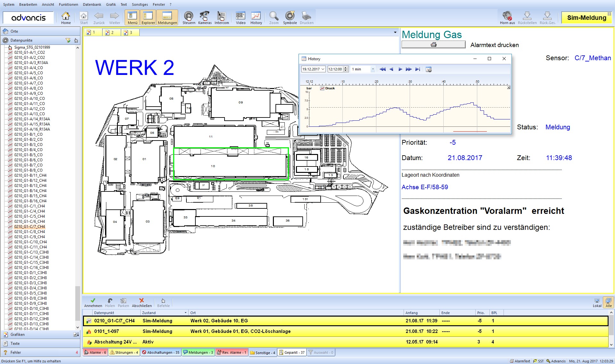615x364 pixels.
Task: Select message row 0101_1-097
Action: point(345,331)
